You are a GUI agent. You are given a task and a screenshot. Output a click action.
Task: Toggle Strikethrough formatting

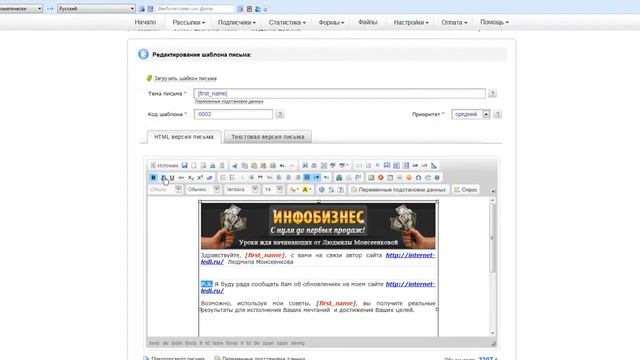[x=181, y=178]
